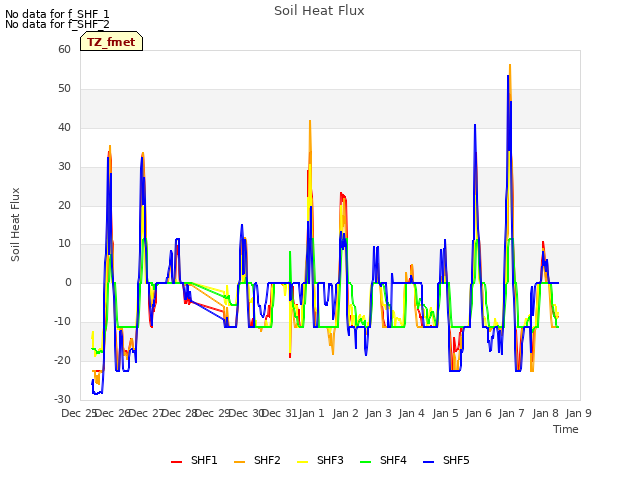This screenshot has height=480, width=640.
Task: Click the -10 y-axis tick label
Action: (x=62, y=322)
